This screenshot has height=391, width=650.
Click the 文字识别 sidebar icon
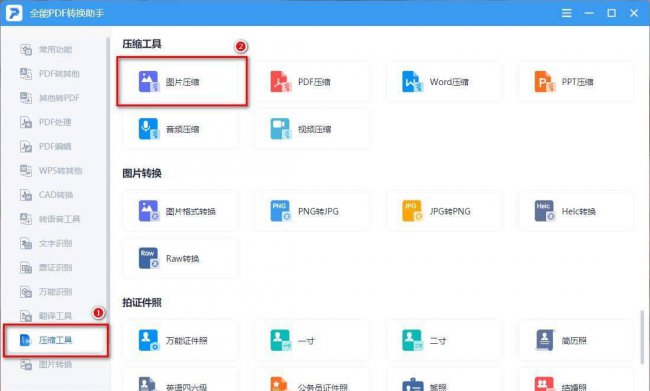point(26,243)
